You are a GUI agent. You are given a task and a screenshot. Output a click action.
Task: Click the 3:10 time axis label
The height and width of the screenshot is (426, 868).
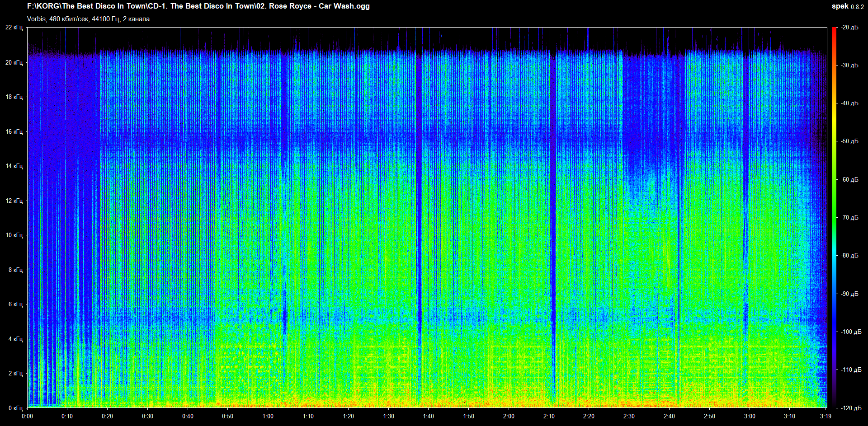point(790,416)
